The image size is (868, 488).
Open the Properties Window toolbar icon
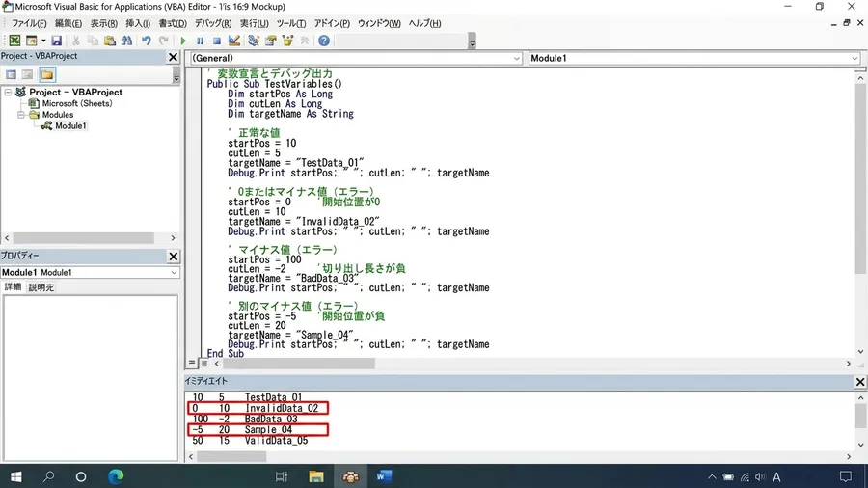click(x=270, y=41)
